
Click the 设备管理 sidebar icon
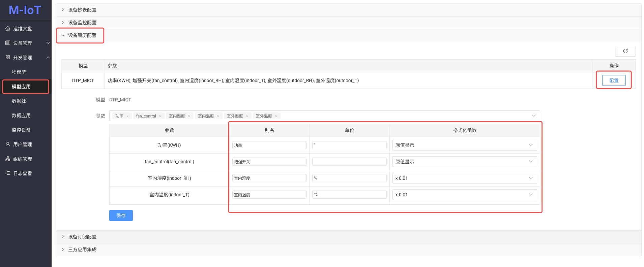[x=8, y=43]
